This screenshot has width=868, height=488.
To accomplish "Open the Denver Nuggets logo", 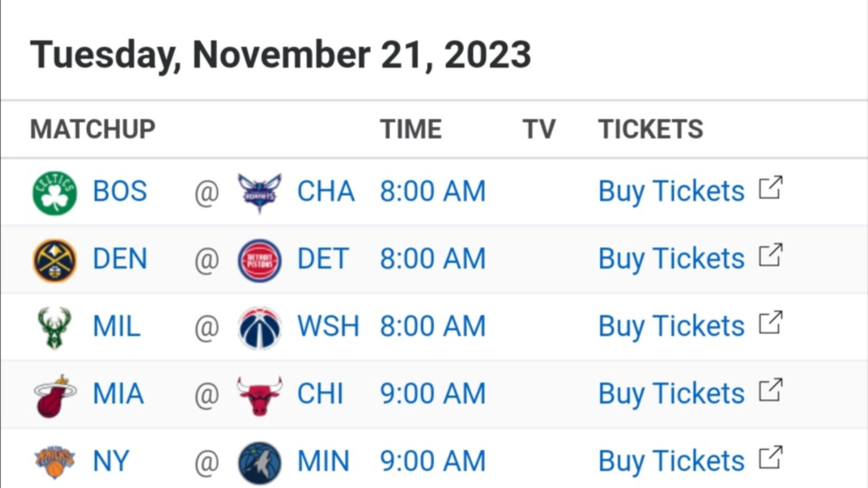I will [x=55, y=260].
